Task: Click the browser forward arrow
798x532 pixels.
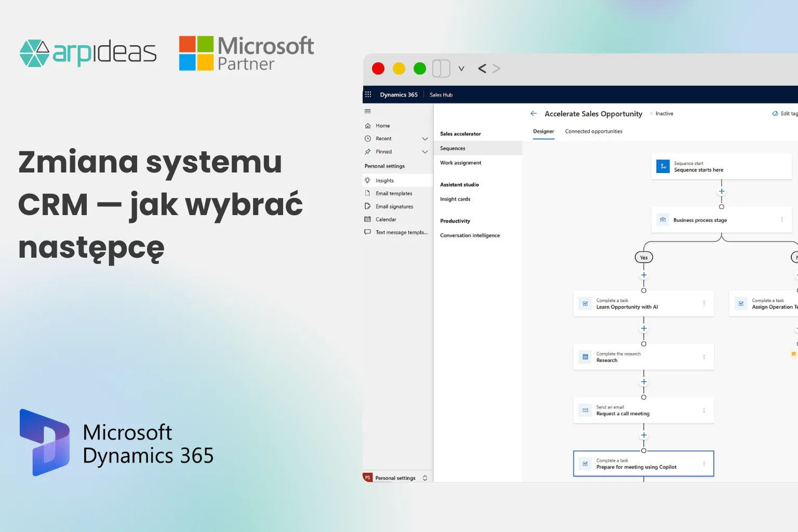Action: pyautogui.click(x=496, y=69)
